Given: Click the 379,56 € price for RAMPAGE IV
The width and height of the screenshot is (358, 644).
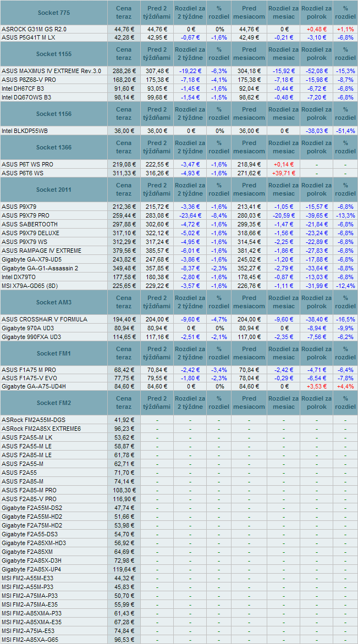Looking at the screenshot, I should 124,251.
